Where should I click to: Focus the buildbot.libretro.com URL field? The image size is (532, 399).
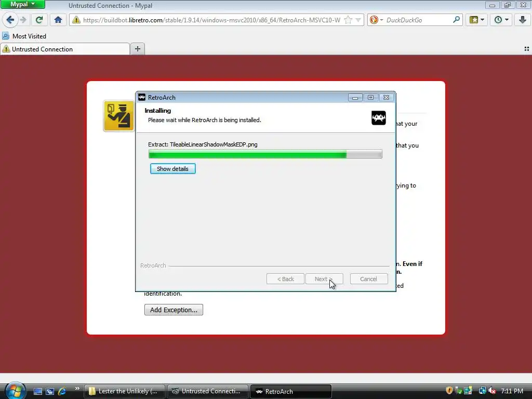212,20
